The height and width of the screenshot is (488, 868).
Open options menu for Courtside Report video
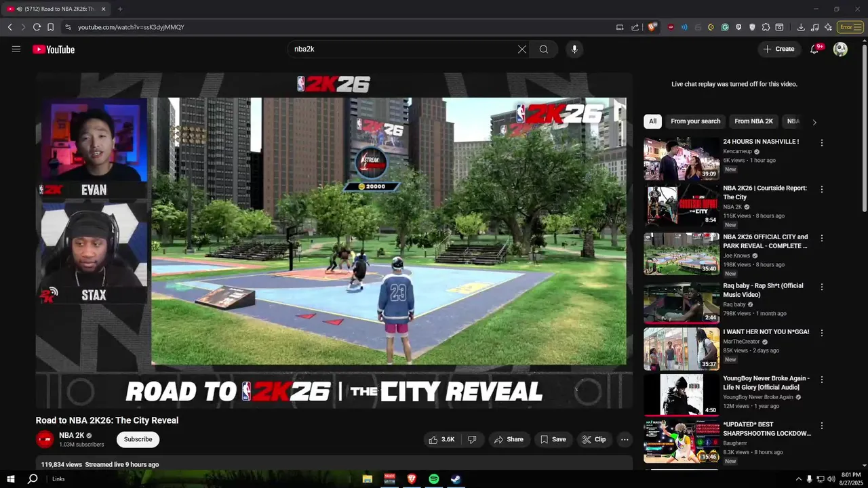[x=822, y=189]
